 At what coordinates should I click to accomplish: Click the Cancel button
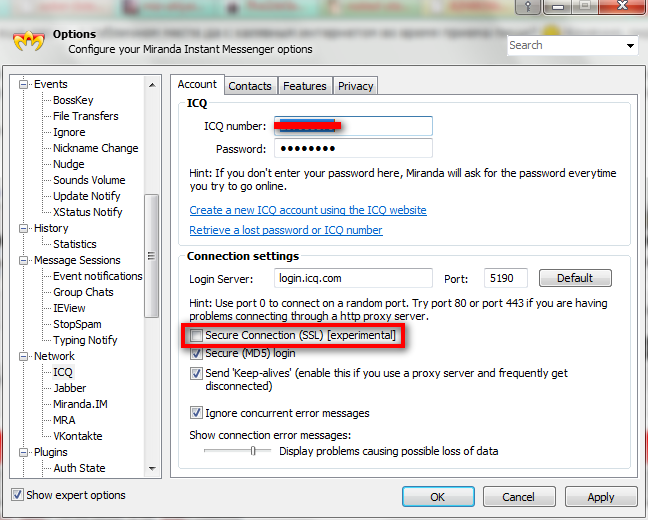pos(519,496)
